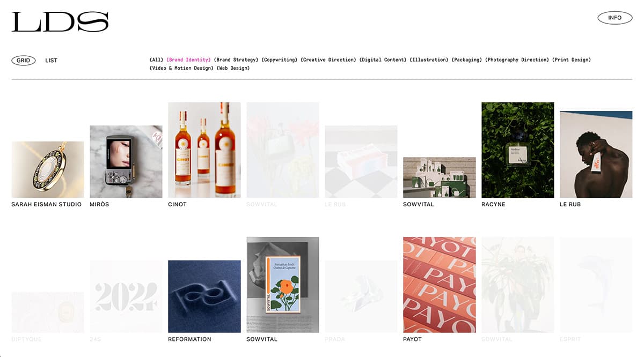Filter by (Copywriting)
Screen dimensions: 644x357
[280, 60]
